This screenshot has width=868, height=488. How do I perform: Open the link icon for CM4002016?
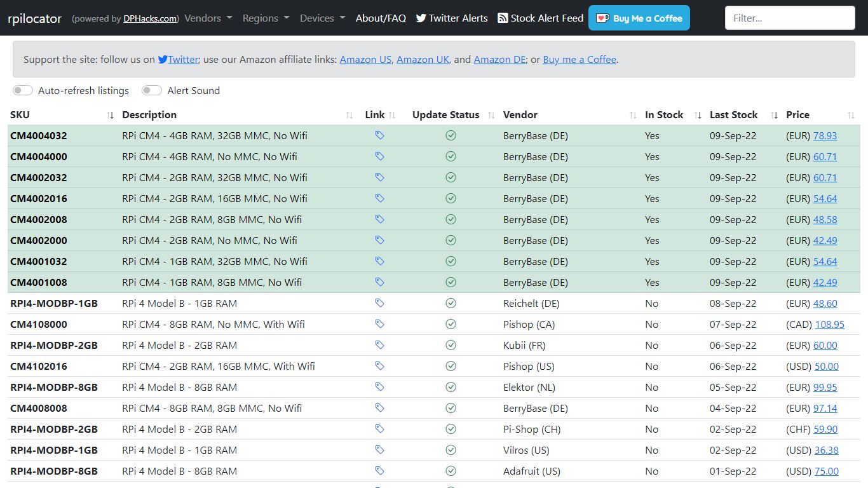tap(379, 198)
